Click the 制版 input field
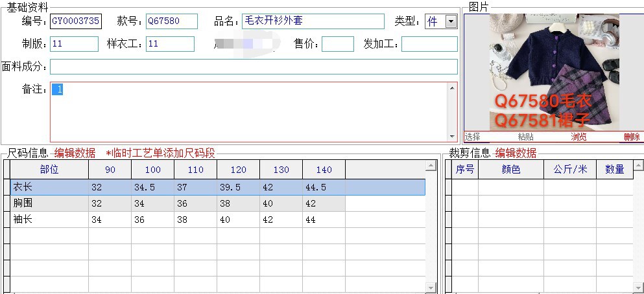Viewport: 644px width, 294px height. coord(74,44)
